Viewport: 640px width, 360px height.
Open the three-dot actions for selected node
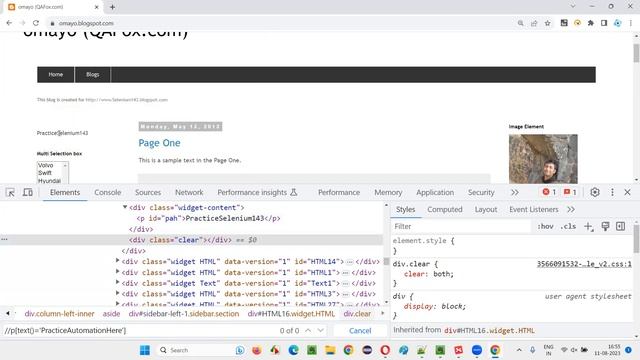[x=4, y=240]
